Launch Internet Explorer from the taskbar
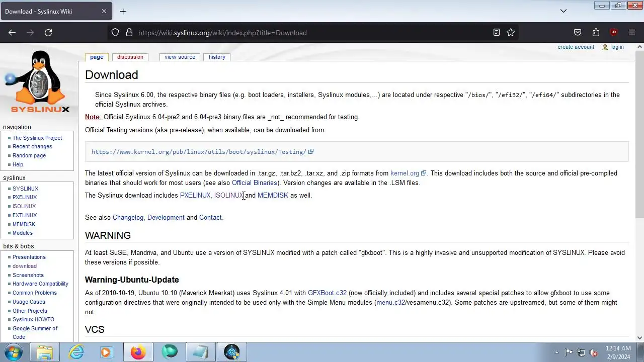The height and width of the screenshot is (362, 644). (x=76, y=352)
